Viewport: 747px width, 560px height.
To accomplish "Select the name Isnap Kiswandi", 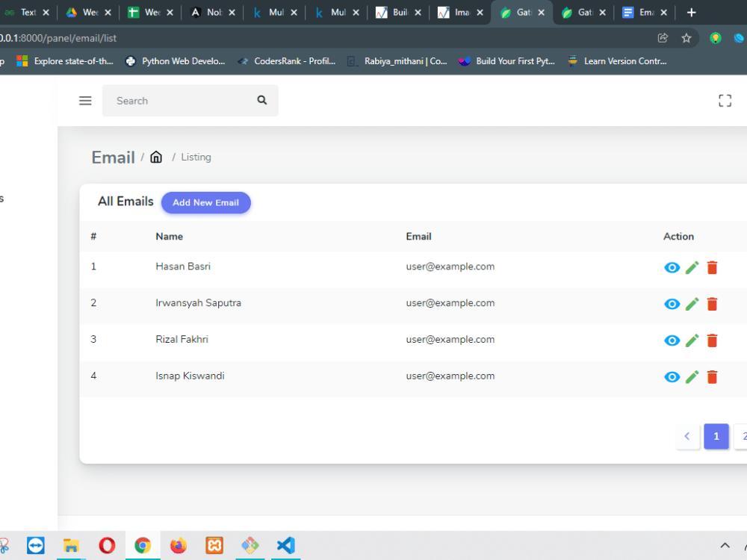I will click(190, 376).
